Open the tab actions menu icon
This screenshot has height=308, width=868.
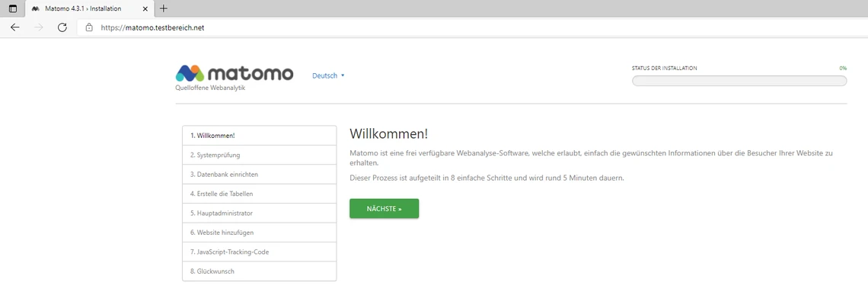pos(12,8)
